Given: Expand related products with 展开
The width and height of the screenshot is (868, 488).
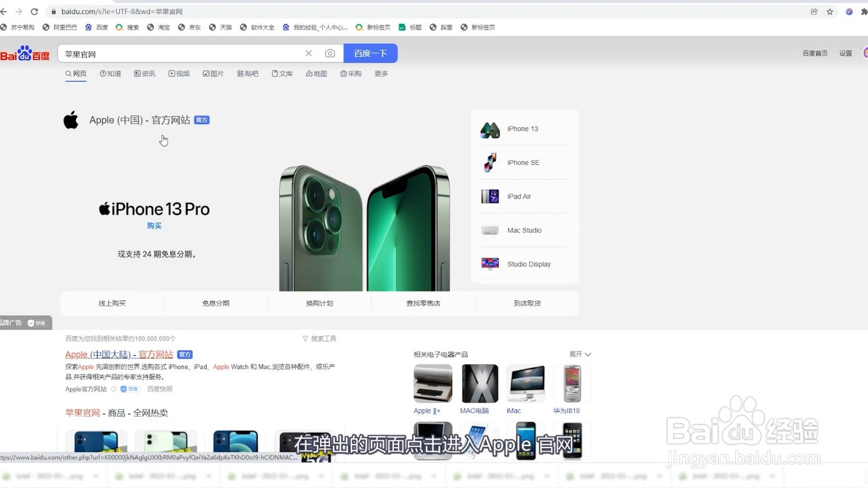Looking at the screenshot, I should point(580,355).
